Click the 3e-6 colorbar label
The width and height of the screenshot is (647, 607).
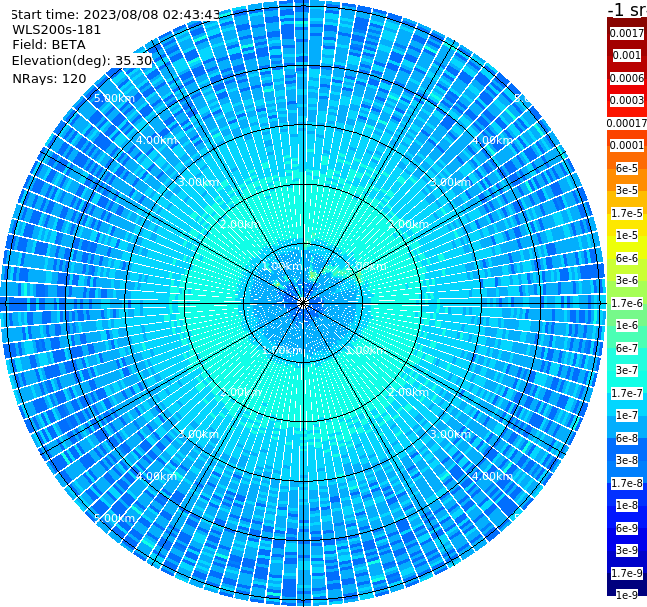coord(627,280)
